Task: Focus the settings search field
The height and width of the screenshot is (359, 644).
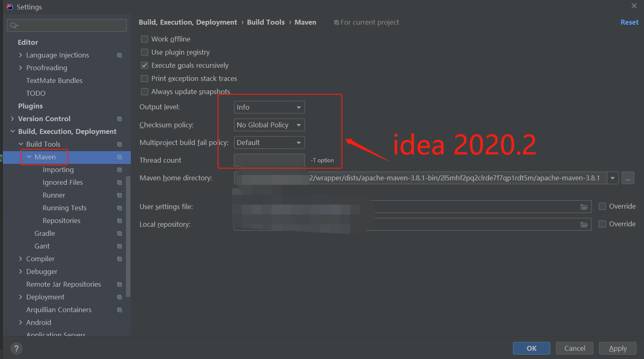Action: click(67, 25)
